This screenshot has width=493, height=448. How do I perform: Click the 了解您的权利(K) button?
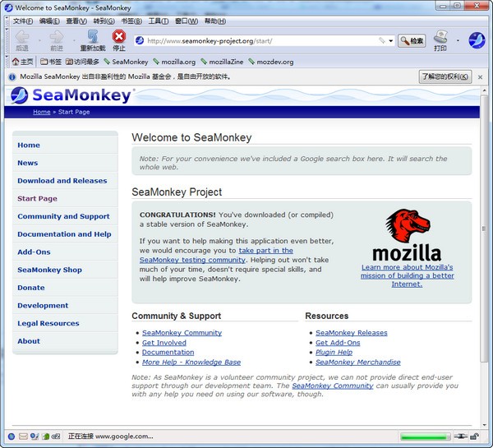[445, 76]
